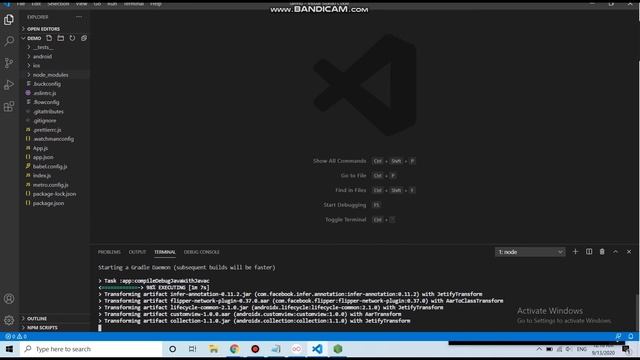Open Bandicam recorder taskbar icon

[255, 349]
